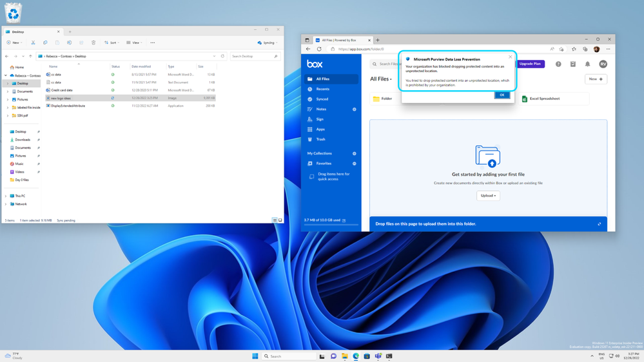Open Box Sign from sidebar
The width and height of the screenshot is (644, 362).
[x=320, y=119]
